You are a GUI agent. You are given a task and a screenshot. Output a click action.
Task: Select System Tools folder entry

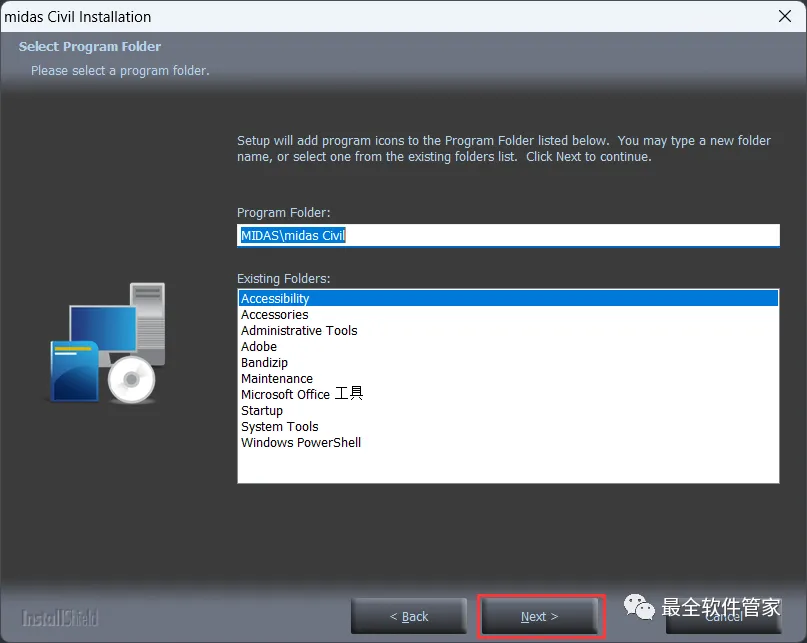[x=508, y=426]
